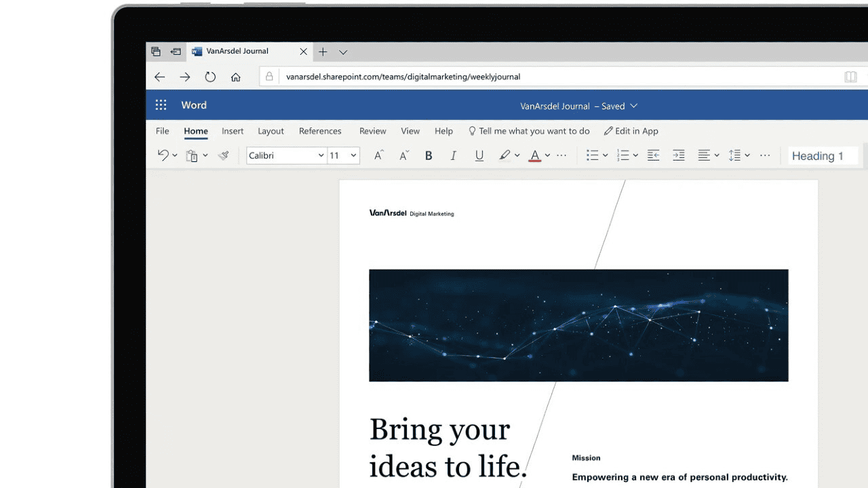Click the Paste clipboard icon
The width and height of the screenshot is (868, 488).
pos(192,155)
